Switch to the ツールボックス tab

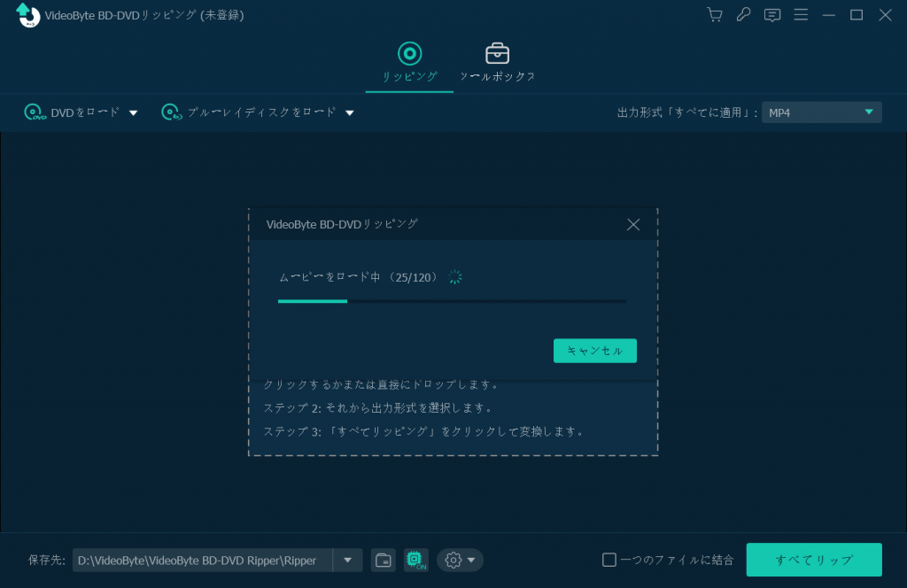click(497, 60)
